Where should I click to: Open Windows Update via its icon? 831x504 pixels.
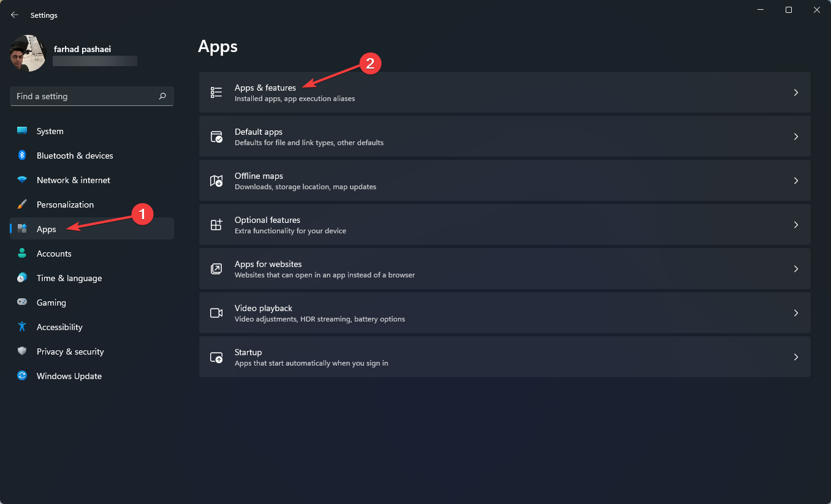(23, 375)
